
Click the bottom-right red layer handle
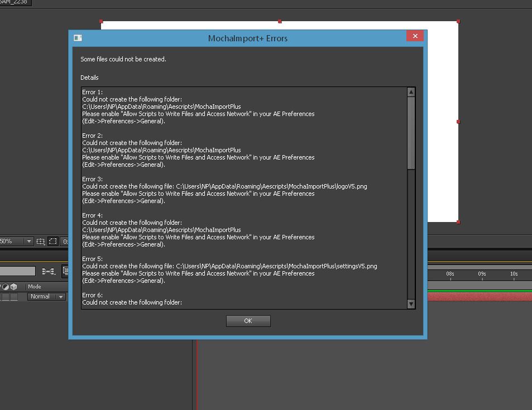[458, 222]
